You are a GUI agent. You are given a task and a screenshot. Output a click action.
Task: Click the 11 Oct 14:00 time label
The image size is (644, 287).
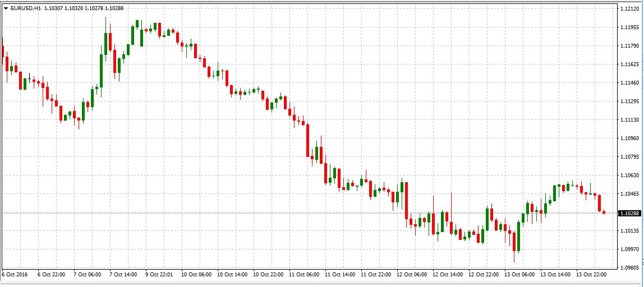point(340,274)
